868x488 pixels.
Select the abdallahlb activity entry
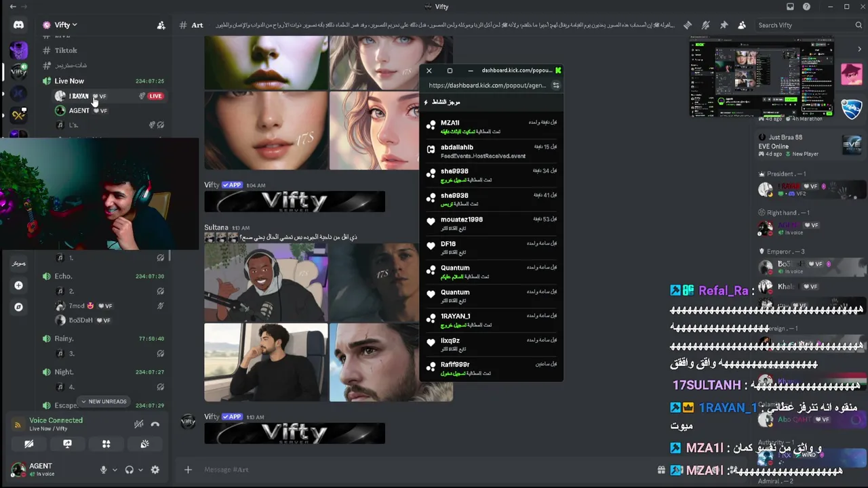tap(491, 150)
